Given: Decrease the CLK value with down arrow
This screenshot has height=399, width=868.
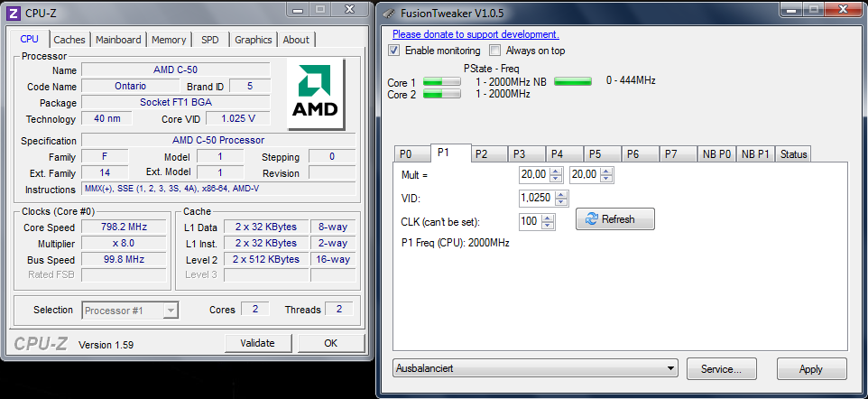Looking at the screenshot, I should tap(548, 226).
